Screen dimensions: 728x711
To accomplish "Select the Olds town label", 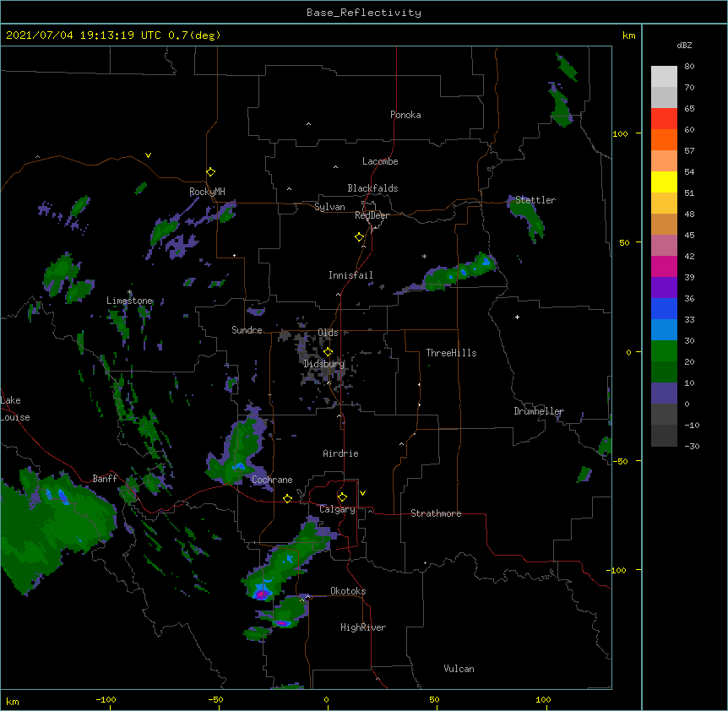I will point(328,333).
